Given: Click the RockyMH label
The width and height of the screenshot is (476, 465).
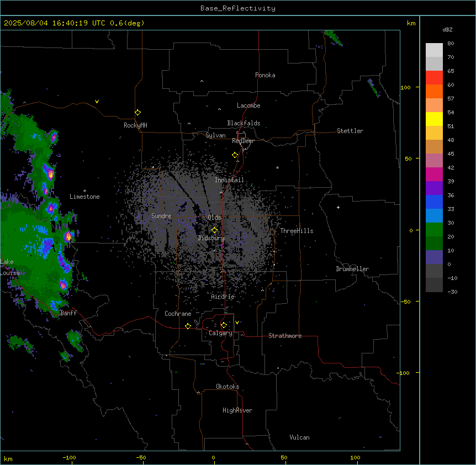Looking at the screenshot, I should tap(135, 125).
